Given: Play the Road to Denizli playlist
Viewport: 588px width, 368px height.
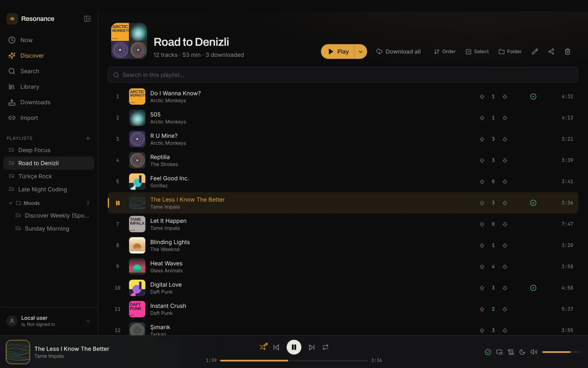Looking at the screenshot, I should coord(338,52).
